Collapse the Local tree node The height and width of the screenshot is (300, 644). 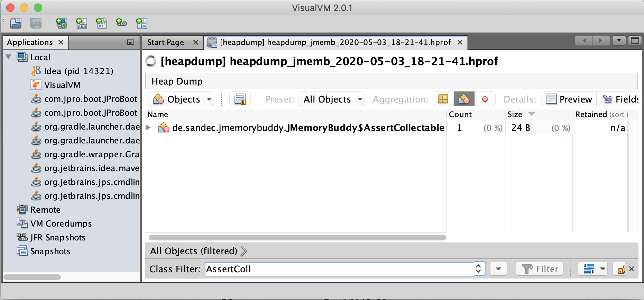(9, 57)
